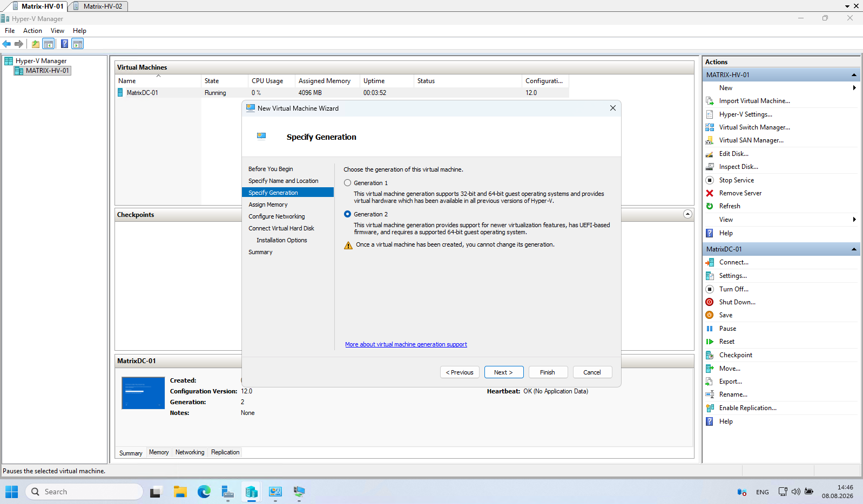Viewport: 863px width, 504px height.
Task: Open the Action menu
Action: click(32, 31)
